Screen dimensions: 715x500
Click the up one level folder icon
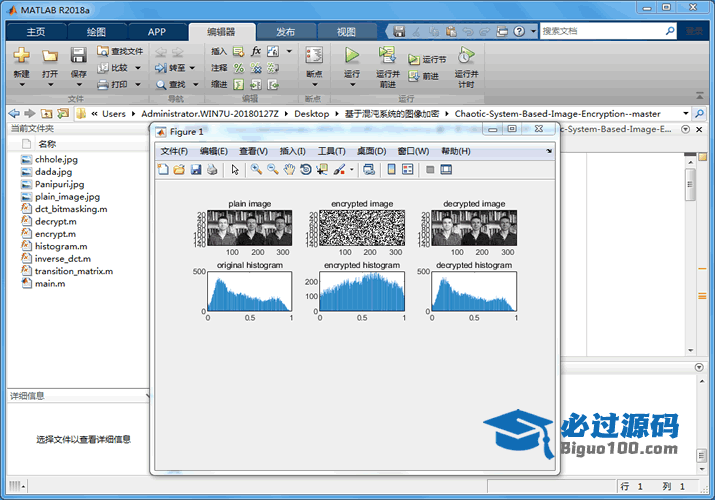tap(46, 113)
